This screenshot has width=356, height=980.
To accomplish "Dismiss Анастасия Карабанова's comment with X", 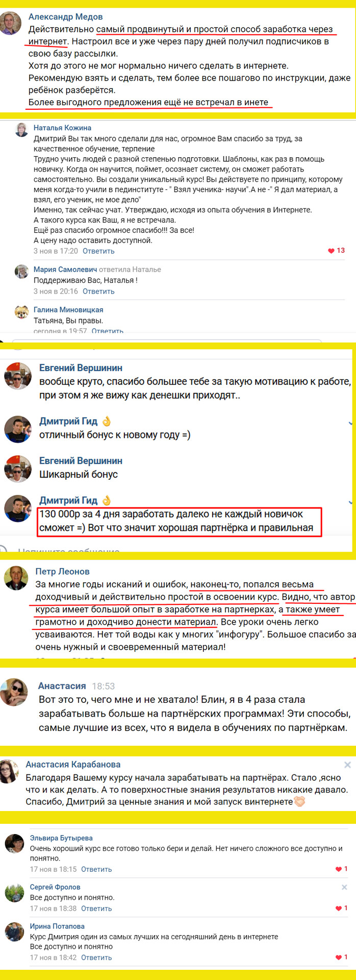I will coord(347,765).
